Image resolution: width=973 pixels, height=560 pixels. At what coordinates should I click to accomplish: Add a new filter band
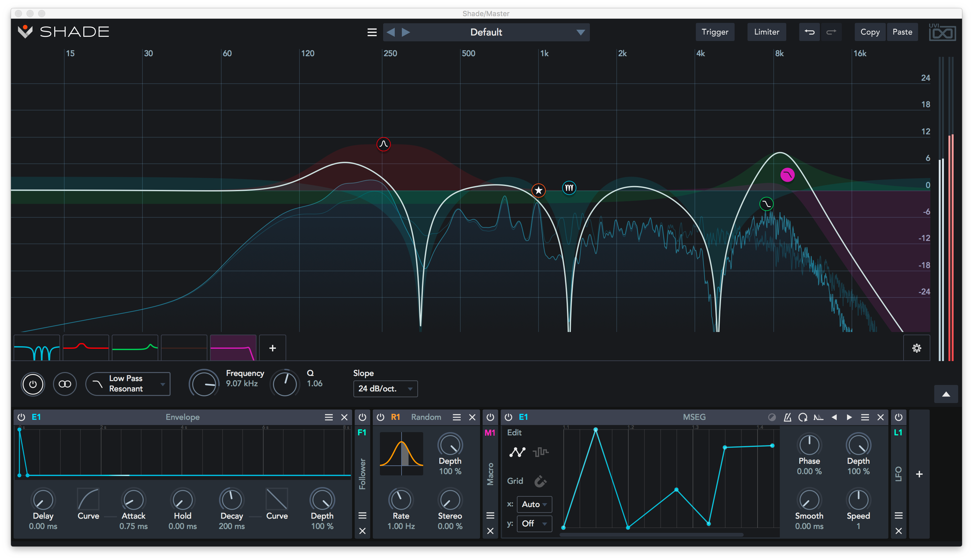[x=272, y=348]
